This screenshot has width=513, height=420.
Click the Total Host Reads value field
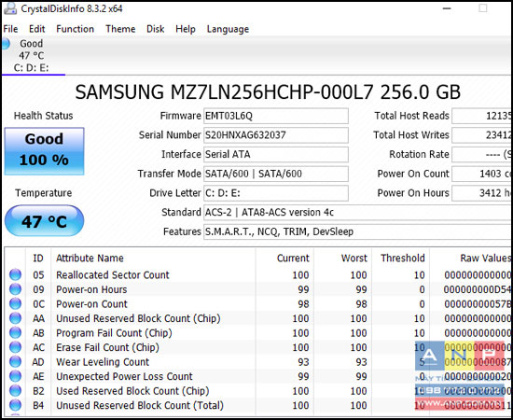[x=481, y=116]
